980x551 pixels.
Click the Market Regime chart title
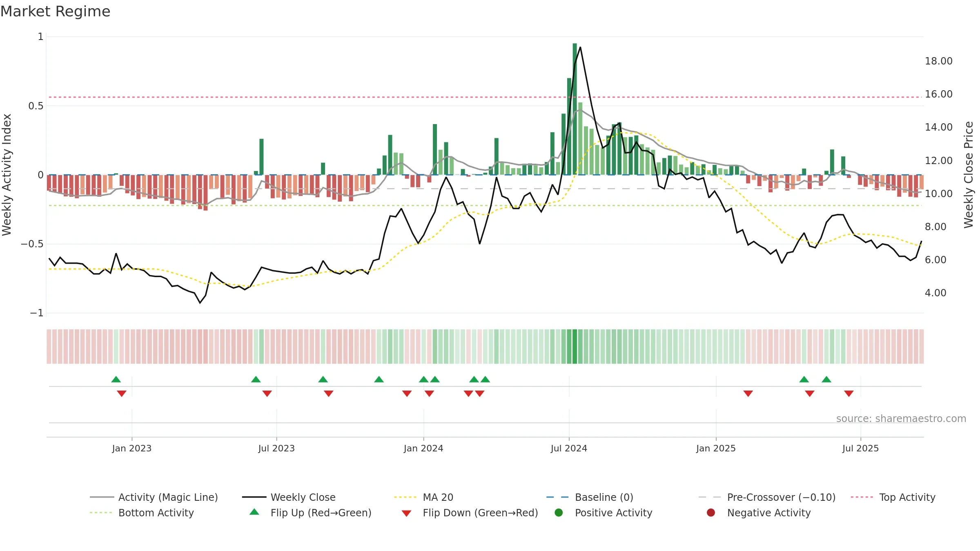point(55,11)
